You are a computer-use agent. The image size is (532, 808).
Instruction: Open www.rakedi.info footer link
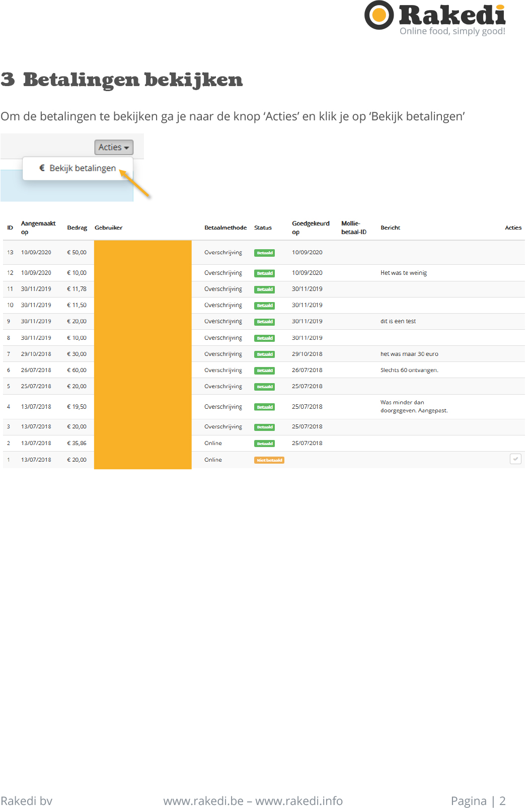click(299, 800)
